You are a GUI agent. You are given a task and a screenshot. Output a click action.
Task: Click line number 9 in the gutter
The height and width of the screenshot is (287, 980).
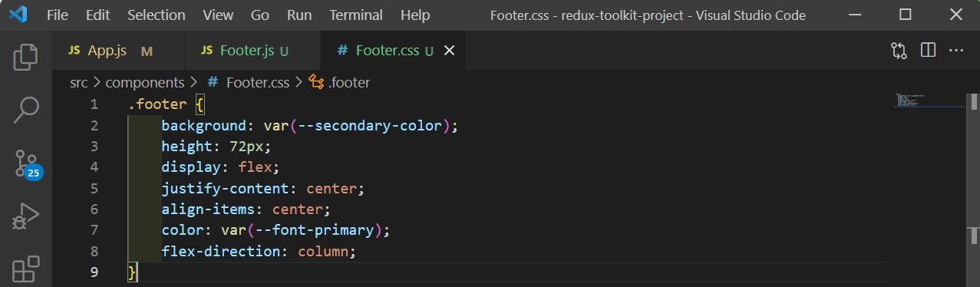(94, 272)
